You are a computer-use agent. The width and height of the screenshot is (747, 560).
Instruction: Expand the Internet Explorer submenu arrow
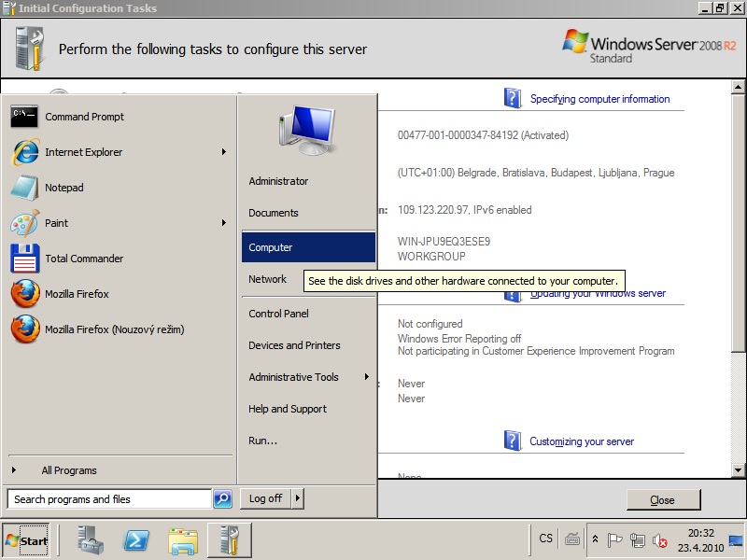click(x=224, y=152)
